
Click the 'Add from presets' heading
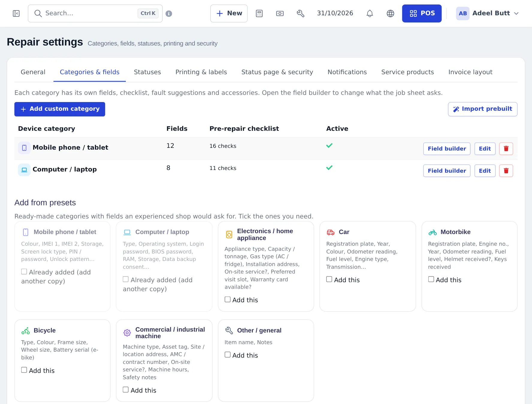(x=45, y=203)
